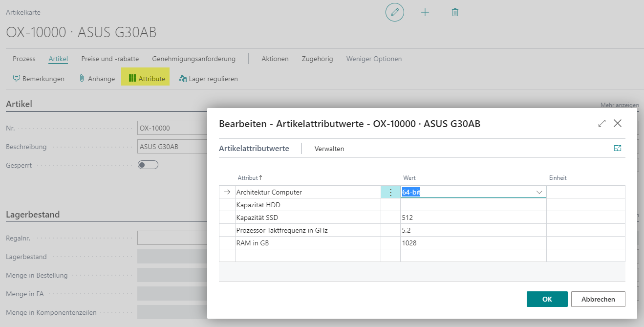This screenshot has width=644, height=327.
Task: Select the Artikelattributwerte tab
Action: (254, 149)
